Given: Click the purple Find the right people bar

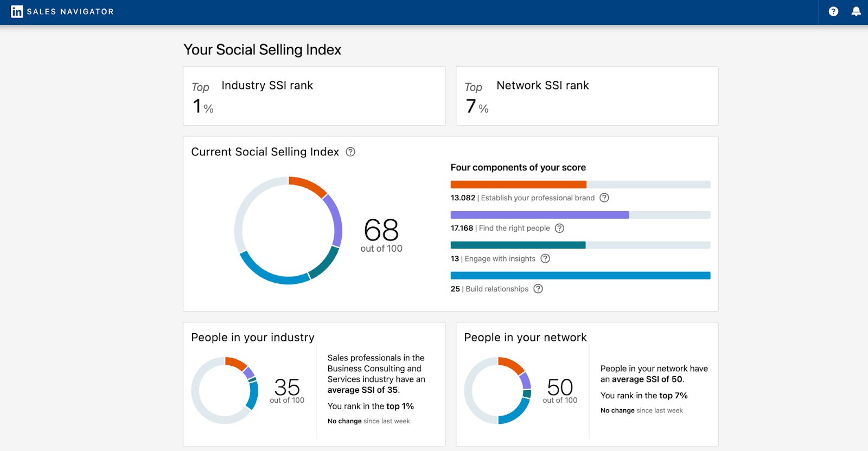Looking at the screenshot, I should tap(540, 215).
